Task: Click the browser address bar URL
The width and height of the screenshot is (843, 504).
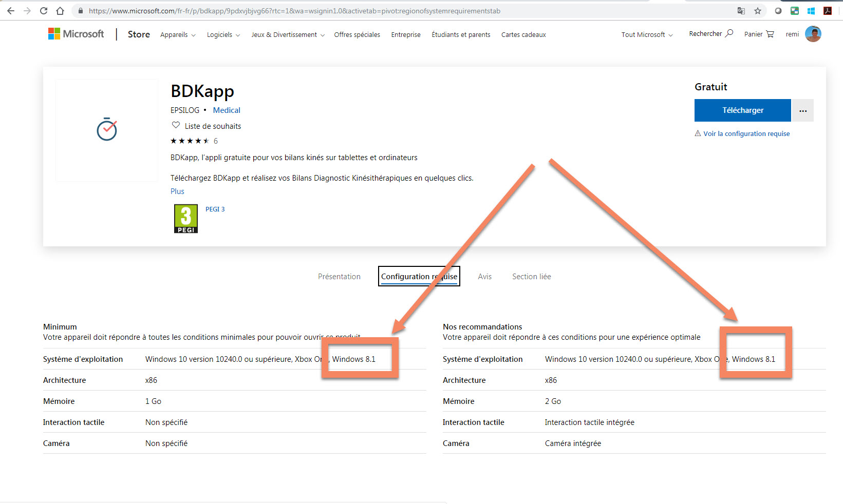Action: 294,11
